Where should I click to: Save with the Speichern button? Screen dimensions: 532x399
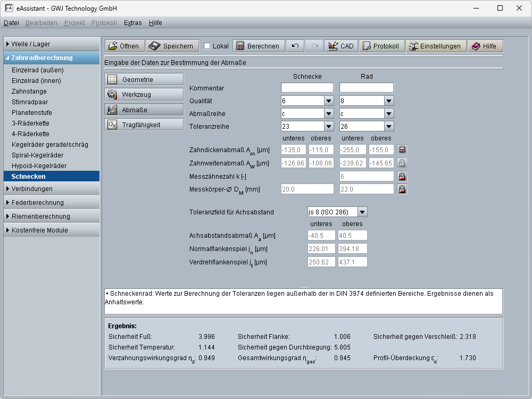click(172, 46)
